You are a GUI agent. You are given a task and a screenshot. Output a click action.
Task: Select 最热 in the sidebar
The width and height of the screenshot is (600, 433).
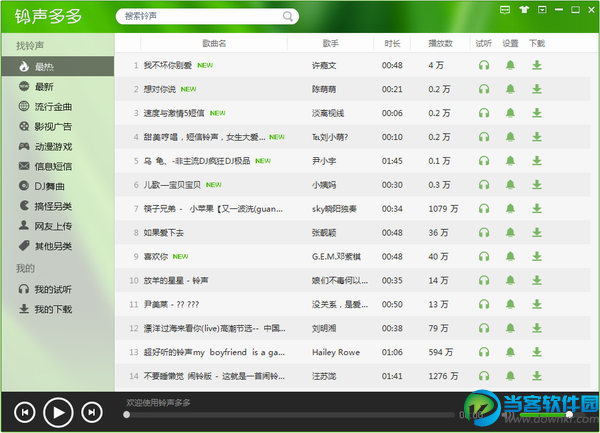[x=58, y=67]
